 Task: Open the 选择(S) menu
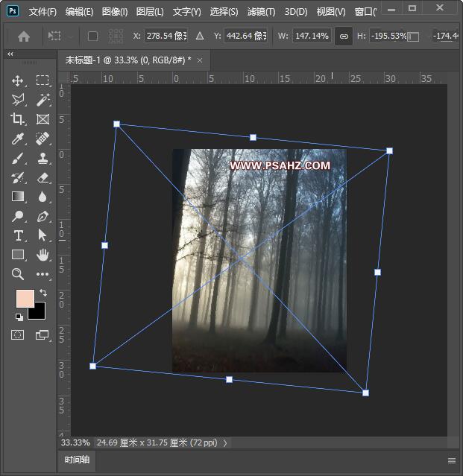point(224,12)
